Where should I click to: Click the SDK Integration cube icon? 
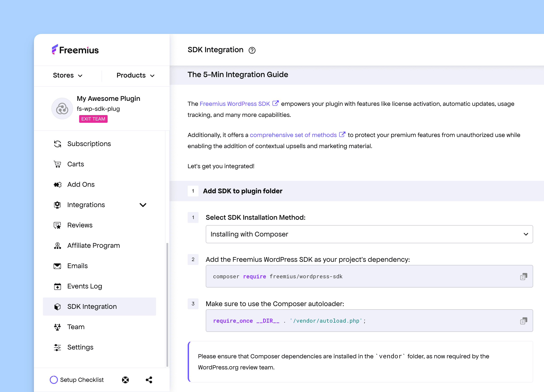57,307
